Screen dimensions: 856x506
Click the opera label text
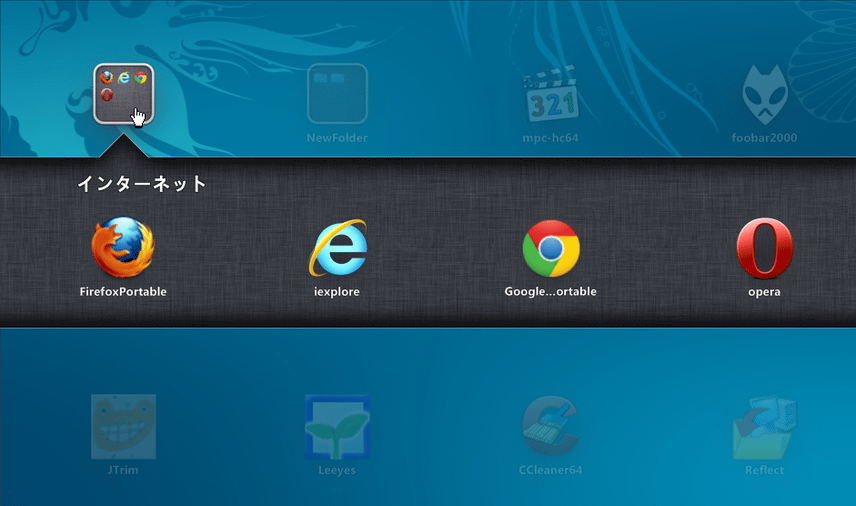pyautogui.click(x=764, y=292)
